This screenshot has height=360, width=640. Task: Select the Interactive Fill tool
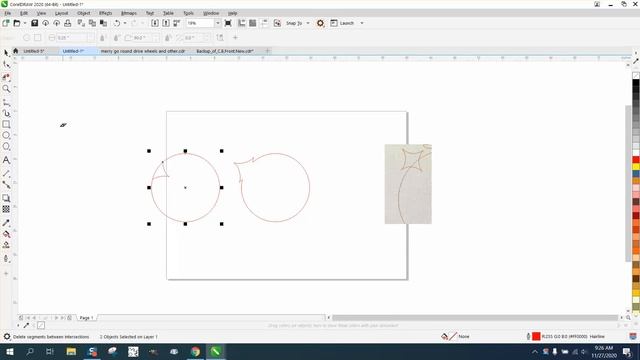[6, 234]
